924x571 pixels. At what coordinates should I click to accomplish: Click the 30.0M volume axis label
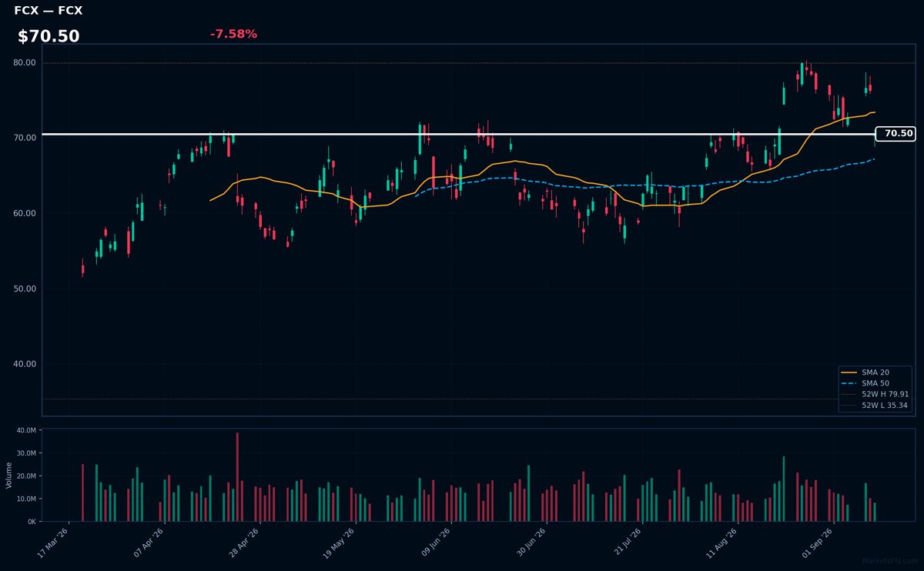tap(26, 453)
